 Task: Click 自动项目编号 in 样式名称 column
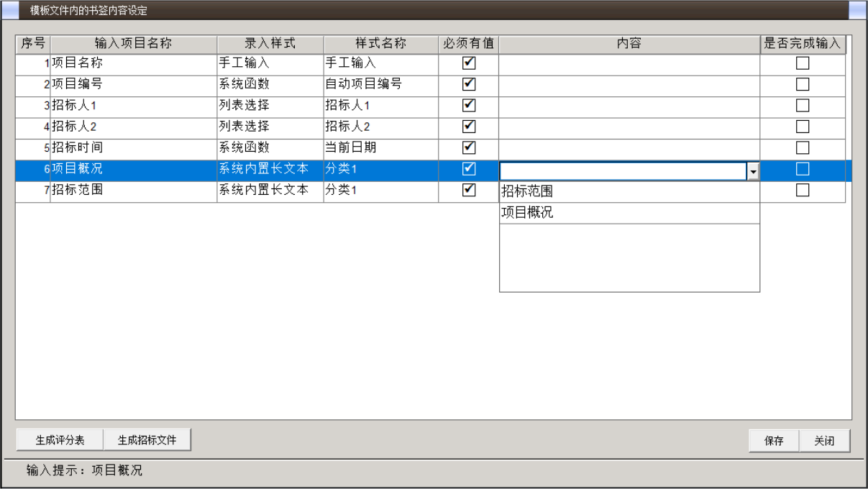[x=381, y=85]
